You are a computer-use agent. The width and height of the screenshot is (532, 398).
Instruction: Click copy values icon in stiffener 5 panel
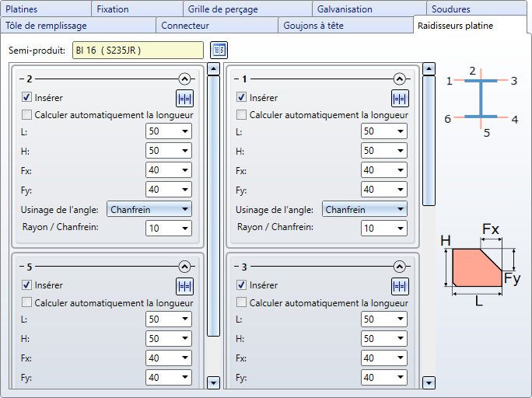coord(184,287)
